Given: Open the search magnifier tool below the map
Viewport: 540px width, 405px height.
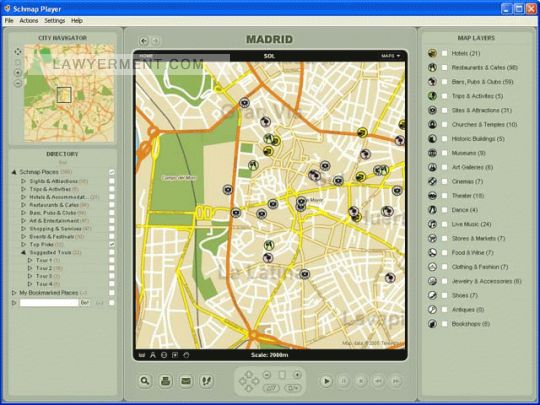Looking at the screenshot, I should coord(145,381).
